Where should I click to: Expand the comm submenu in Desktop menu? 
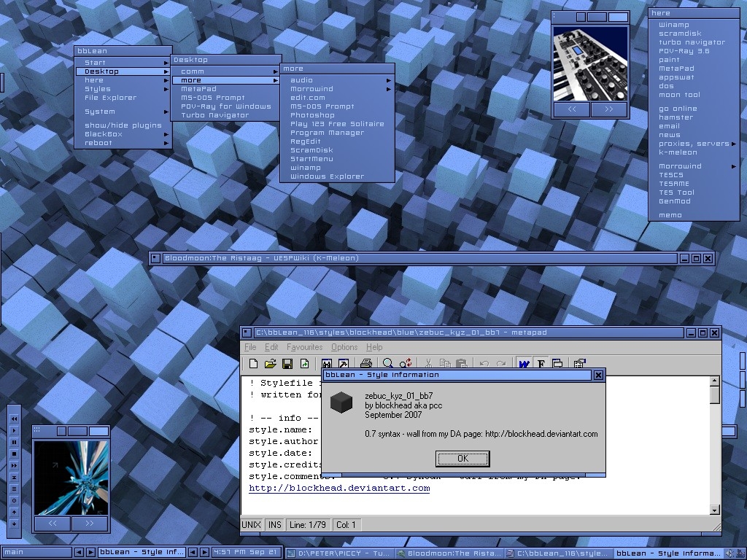(225, 71)
